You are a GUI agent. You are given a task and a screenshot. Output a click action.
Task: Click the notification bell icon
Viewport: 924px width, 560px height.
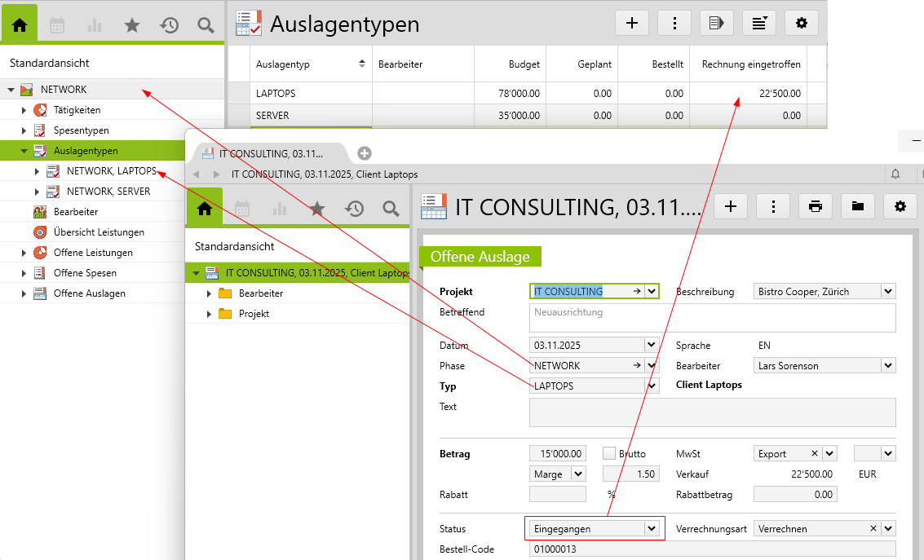click(895, 174)
